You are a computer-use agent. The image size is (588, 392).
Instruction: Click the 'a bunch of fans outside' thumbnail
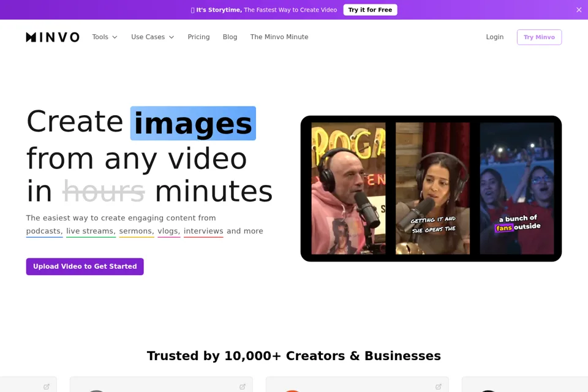tap(517, 188)
